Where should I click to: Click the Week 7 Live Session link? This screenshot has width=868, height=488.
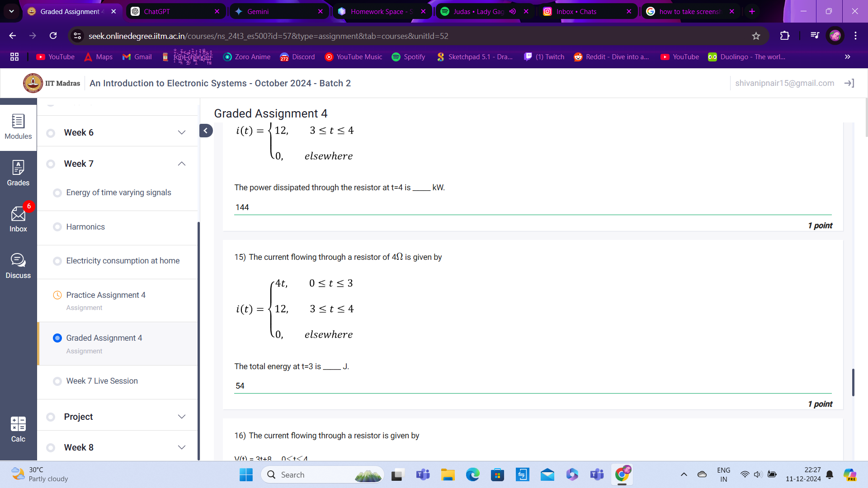(101, 381)
